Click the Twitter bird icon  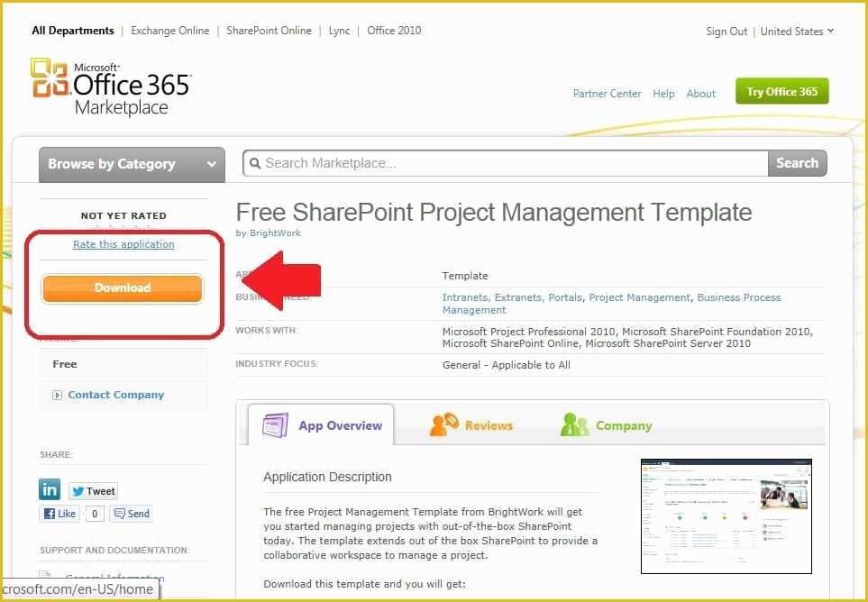tap(79, 490)
